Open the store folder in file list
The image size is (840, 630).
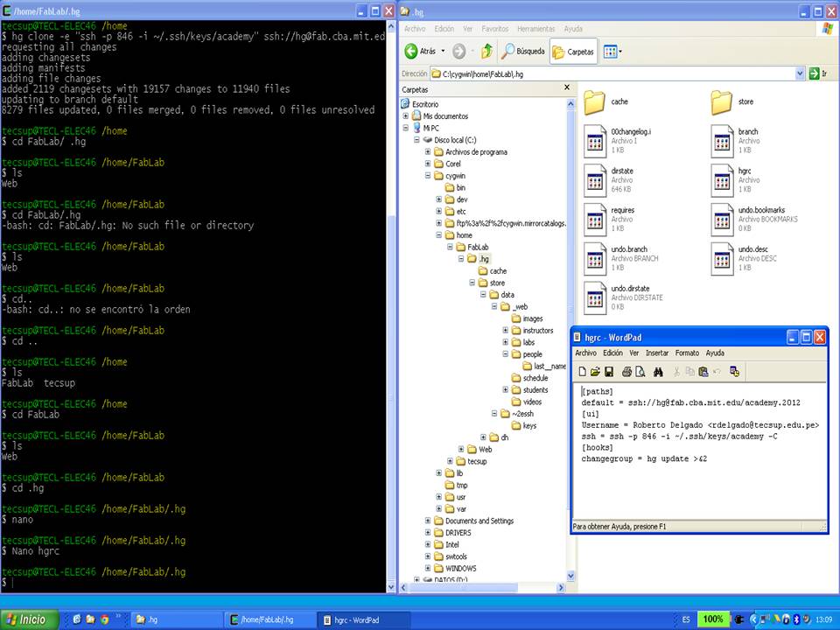tap(733, 101)
